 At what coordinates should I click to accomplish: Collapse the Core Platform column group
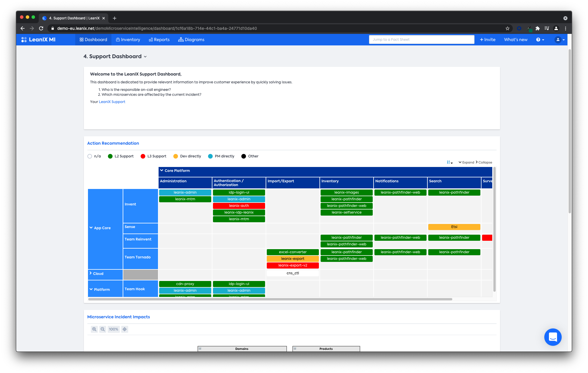coord(162,171)
